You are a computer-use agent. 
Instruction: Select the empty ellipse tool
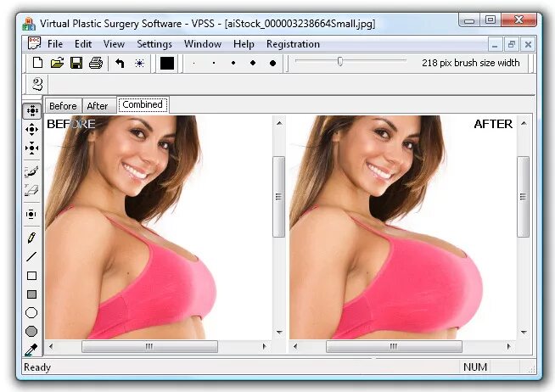click(31, 313)
